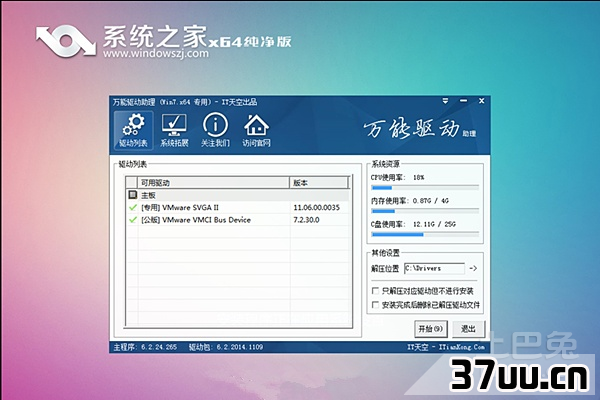Click the 内存使用率 progress bar
The width and height of the screenshot is (600, 400).
(x=425, y=211)
